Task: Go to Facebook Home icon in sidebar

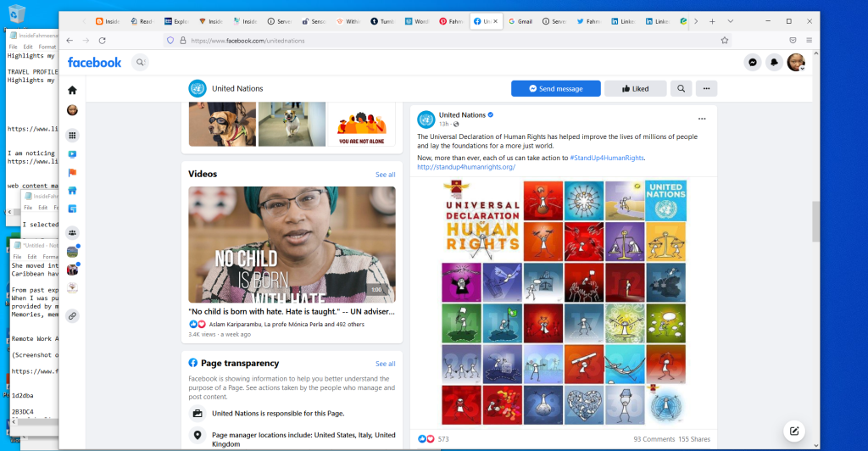Action: coord(72,90)
